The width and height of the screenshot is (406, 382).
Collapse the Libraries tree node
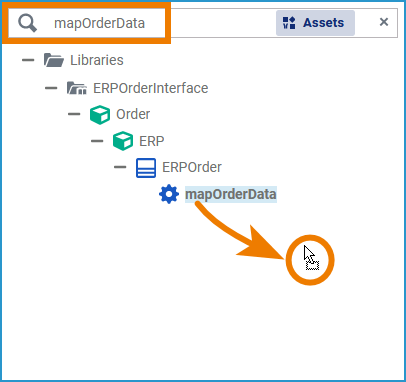pyautogui.click(x=28, y=60)
